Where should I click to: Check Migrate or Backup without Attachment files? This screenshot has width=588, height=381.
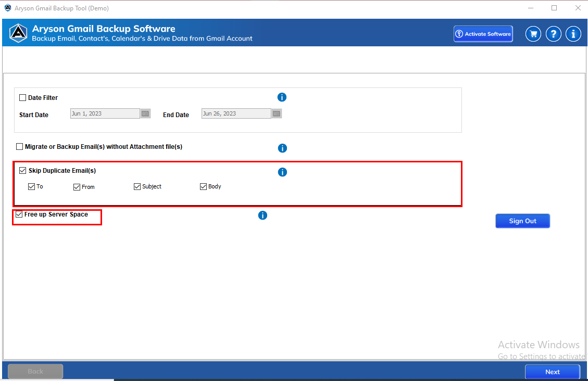19,146
